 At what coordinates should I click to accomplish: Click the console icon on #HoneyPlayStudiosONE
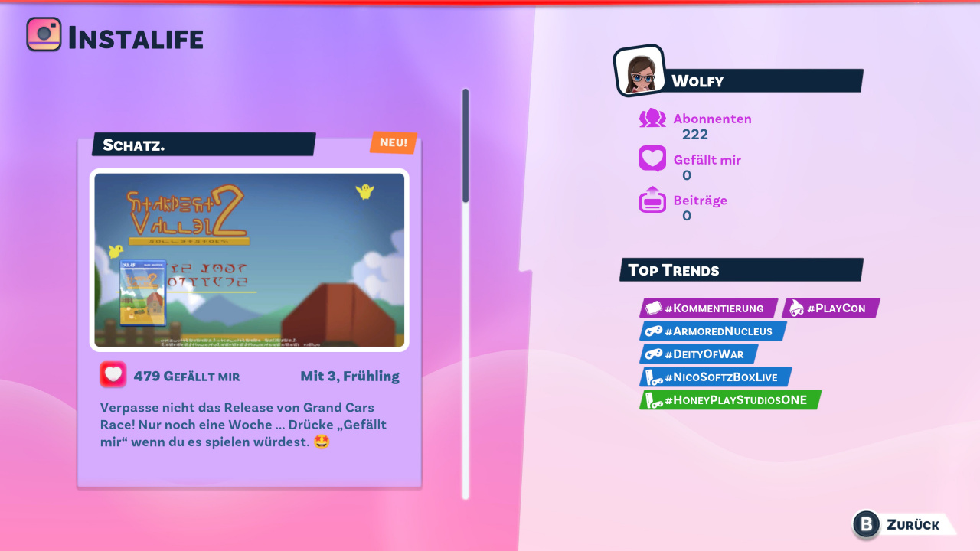coord(653,400)
